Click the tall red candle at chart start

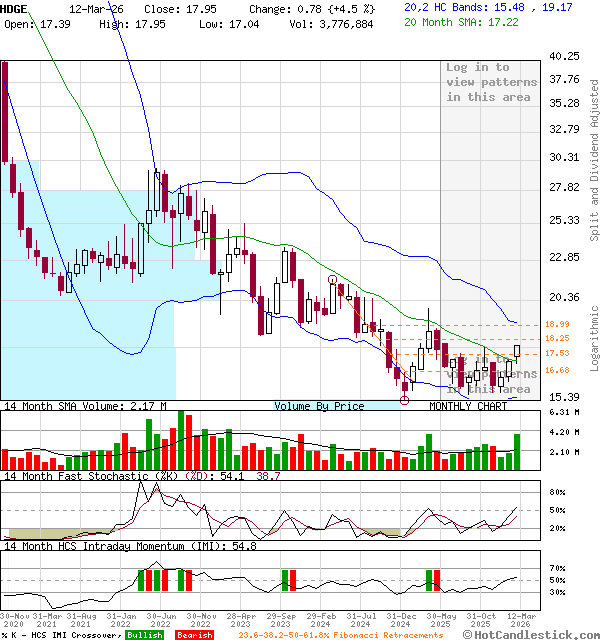point(5,110)
